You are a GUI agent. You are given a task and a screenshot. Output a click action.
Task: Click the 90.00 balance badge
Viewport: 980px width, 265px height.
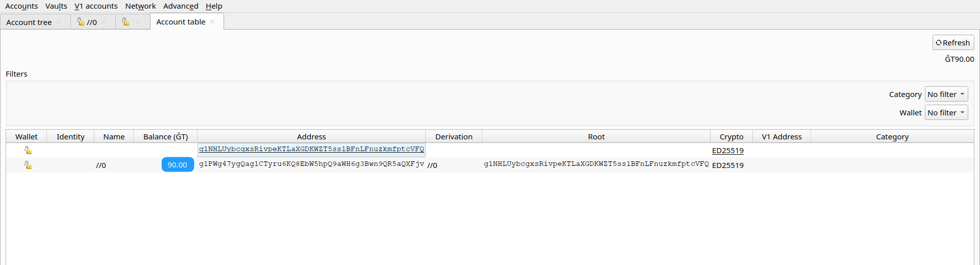178,164
